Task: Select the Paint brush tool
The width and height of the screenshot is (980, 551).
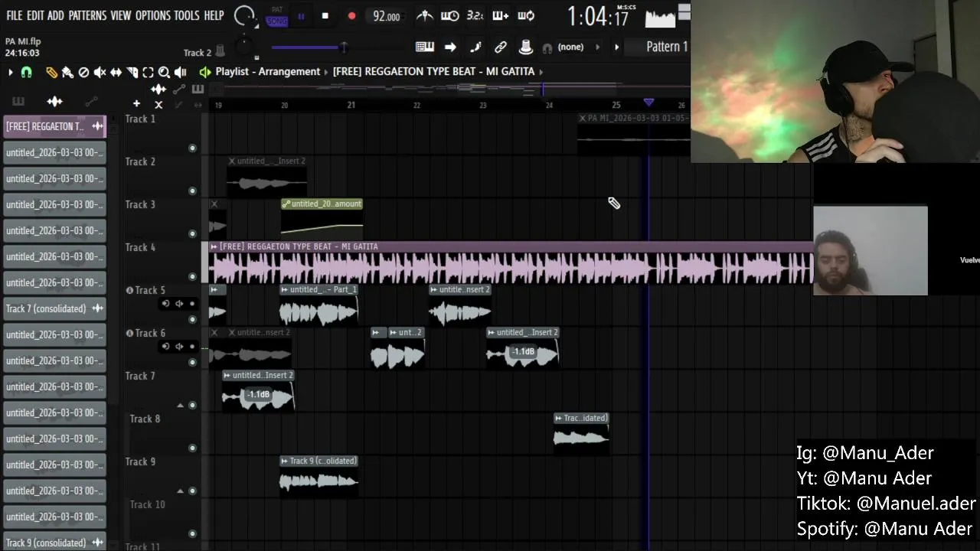Action: [x=67, y=72]
